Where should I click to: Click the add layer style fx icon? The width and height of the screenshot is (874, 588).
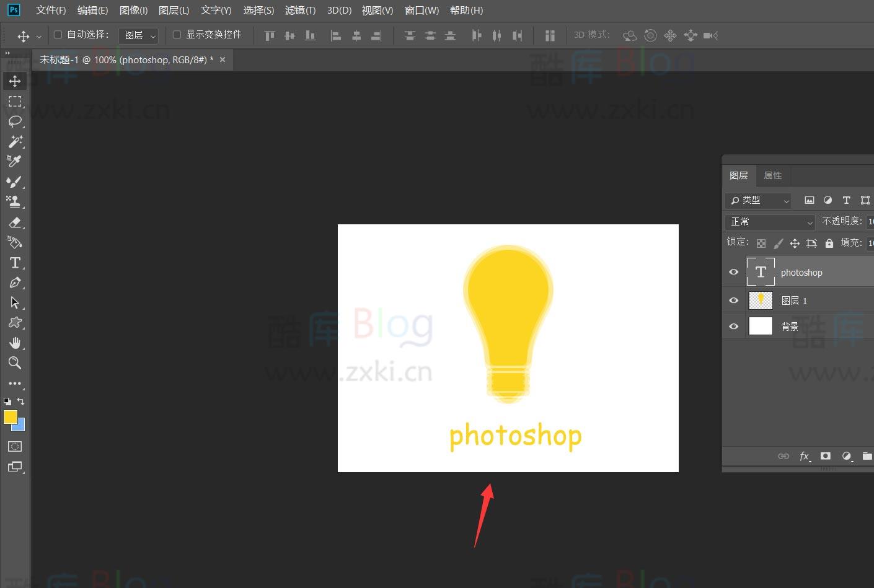804,456
